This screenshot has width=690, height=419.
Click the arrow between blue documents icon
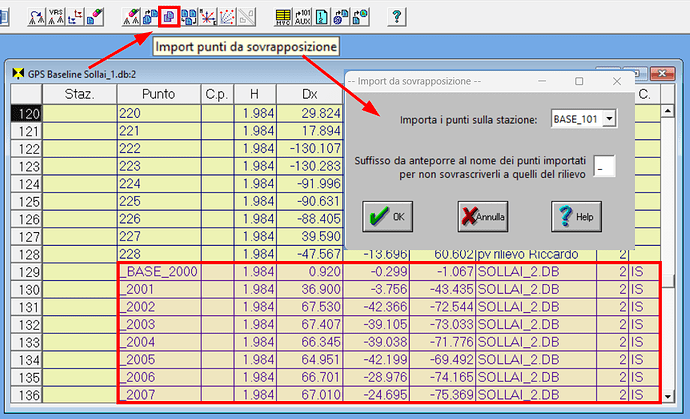pos(150,17)
